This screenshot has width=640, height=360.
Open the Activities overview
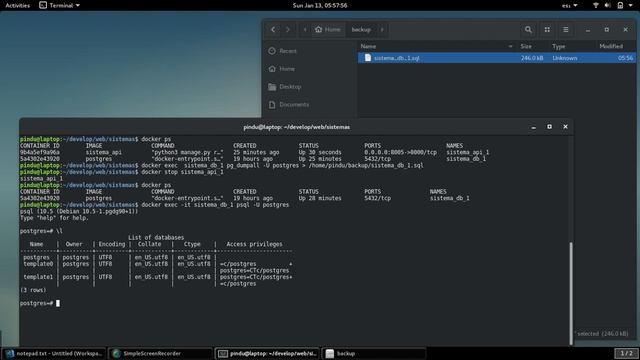point(18,5)
